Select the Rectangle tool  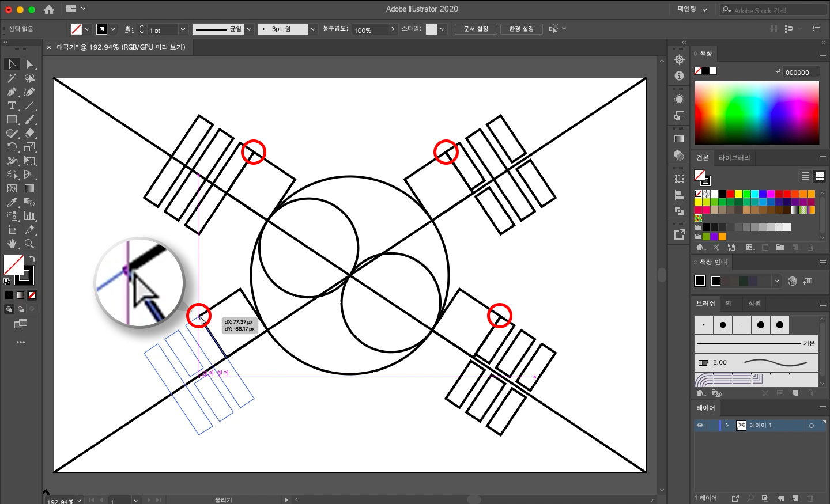pyautogui.click(x=12, y=119)
